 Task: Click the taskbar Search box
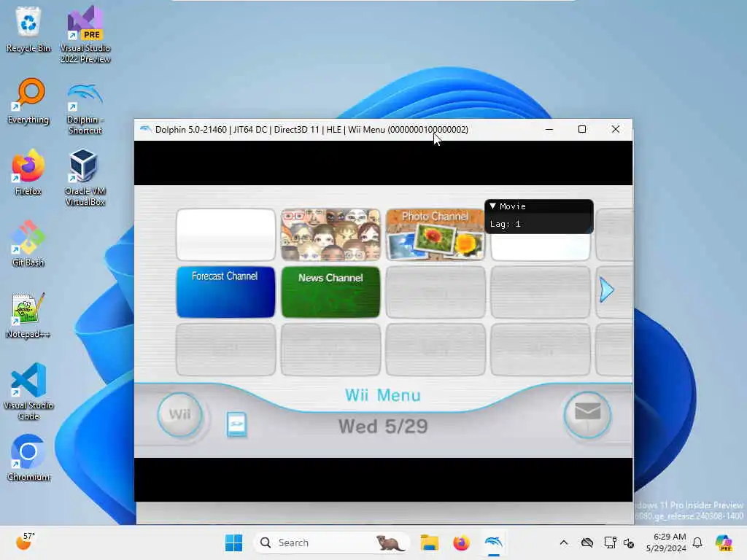[x=332, y=542]
